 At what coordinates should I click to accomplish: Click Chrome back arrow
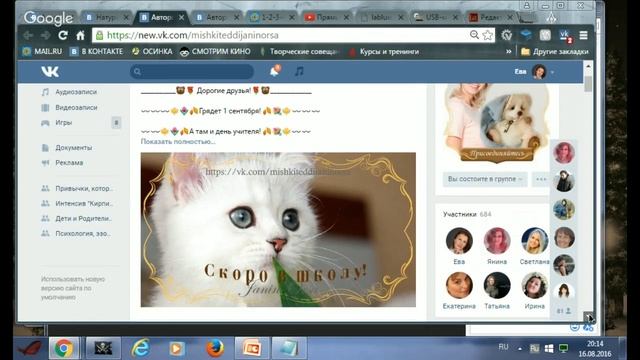click(28, 36)
